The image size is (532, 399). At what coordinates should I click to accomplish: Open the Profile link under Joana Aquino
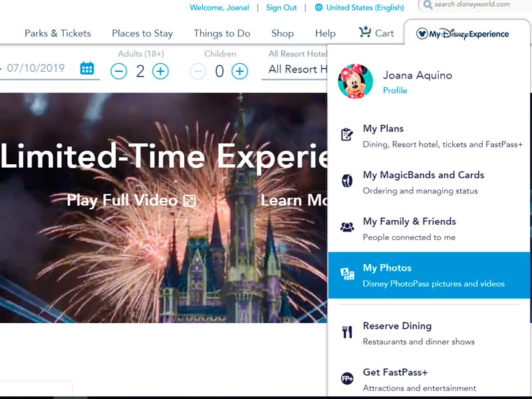point(395,90)
